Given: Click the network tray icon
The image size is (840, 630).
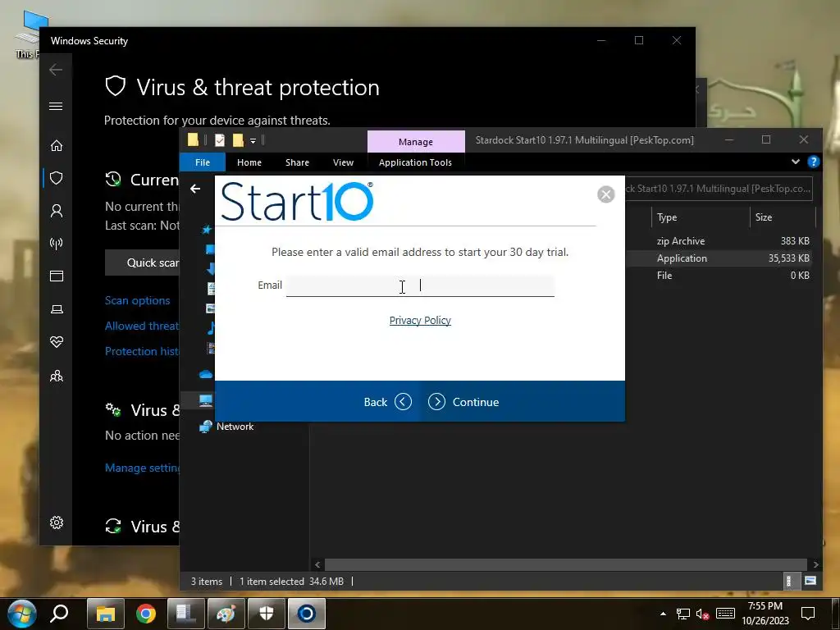Looking at the screenshot, I should coord(683,614).
